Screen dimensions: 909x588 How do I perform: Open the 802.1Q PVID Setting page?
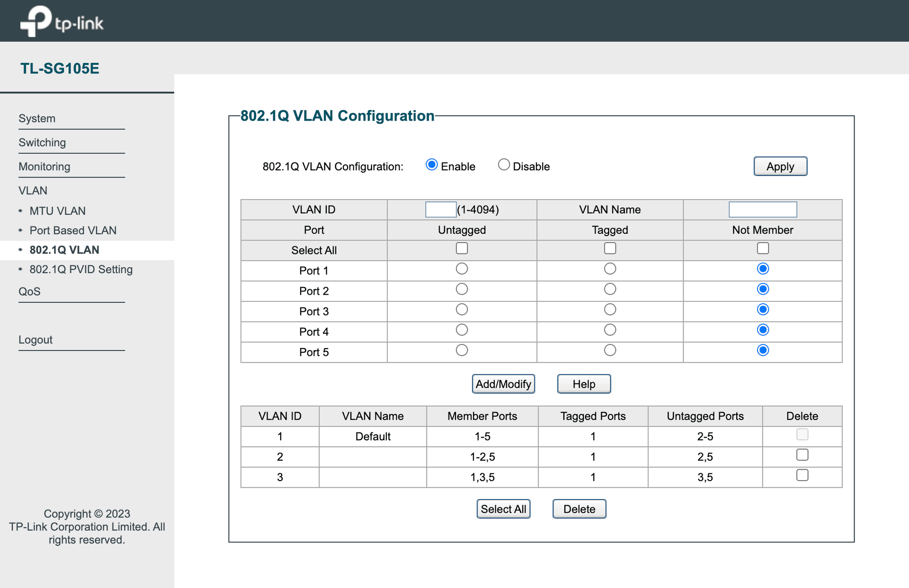click(81, 269)
